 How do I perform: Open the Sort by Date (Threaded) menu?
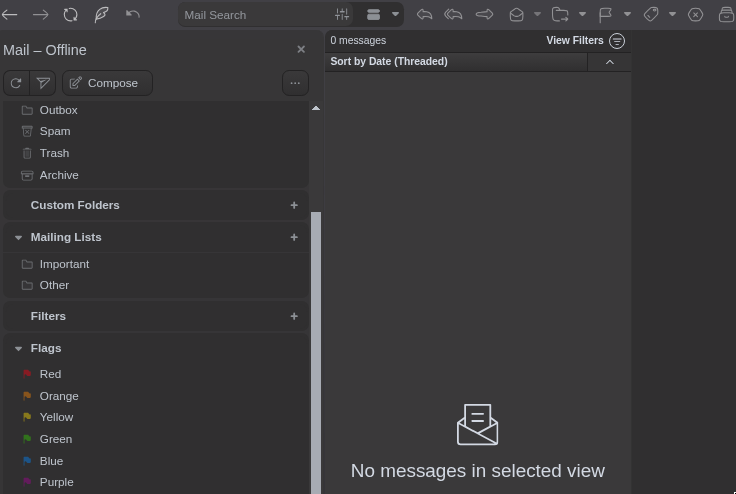[x=456, y=62]
